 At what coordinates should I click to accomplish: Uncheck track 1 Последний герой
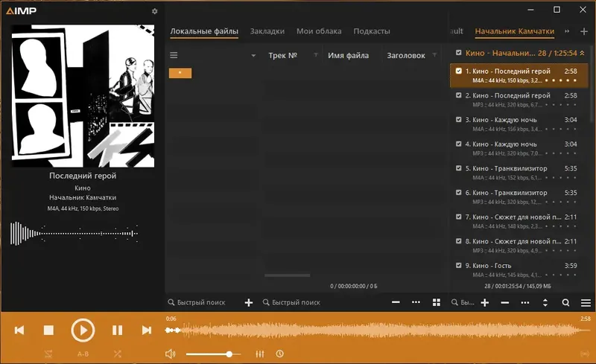[x=458, y=71]
